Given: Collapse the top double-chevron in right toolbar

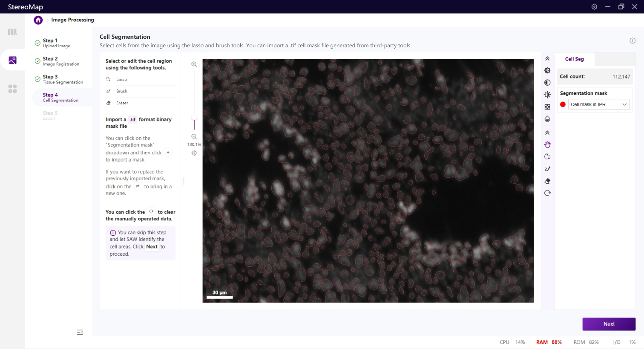Looking at the screenshot, I should pos(547,59).
